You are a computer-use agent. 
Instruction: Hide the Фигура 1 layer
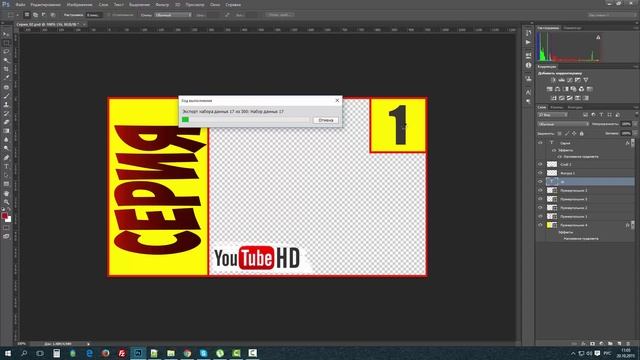[x=540, y=173]
